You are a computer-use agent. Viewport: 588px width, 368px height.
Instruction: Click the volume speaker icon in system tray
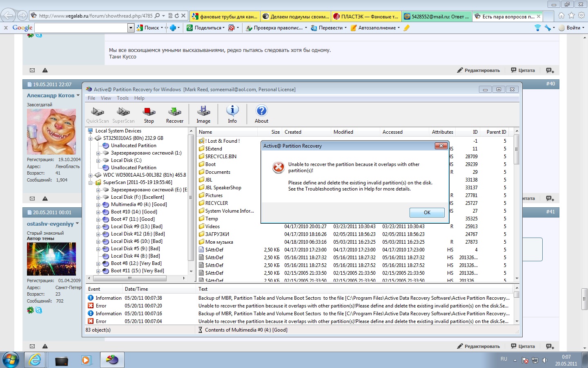[x=545, y=360]
